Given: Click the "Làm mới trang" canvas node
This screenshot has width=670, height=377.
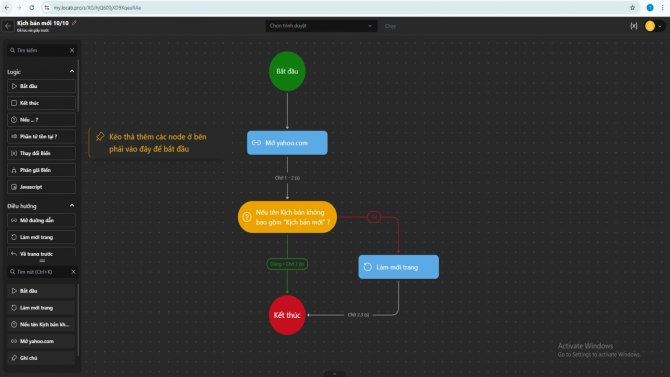Looking at the screenshot, I should click(398, 267).
